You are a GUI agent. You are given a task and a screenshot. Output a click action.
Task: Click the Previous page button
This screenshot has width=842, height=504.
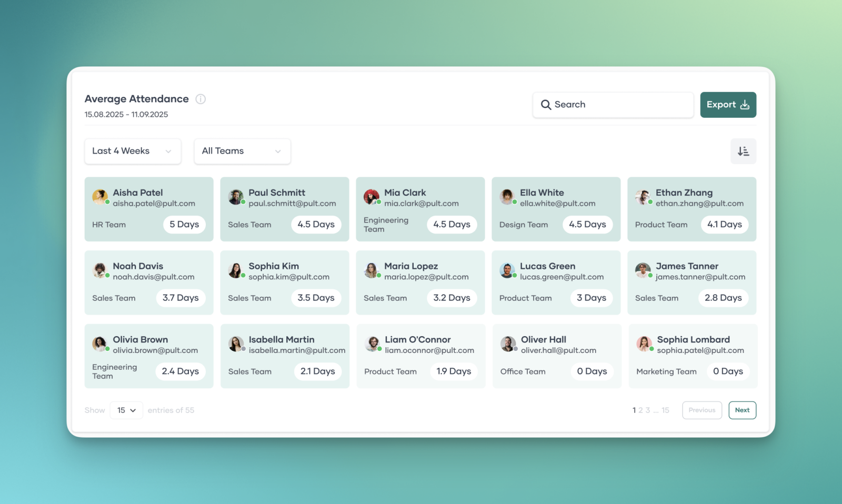(701, 410)
